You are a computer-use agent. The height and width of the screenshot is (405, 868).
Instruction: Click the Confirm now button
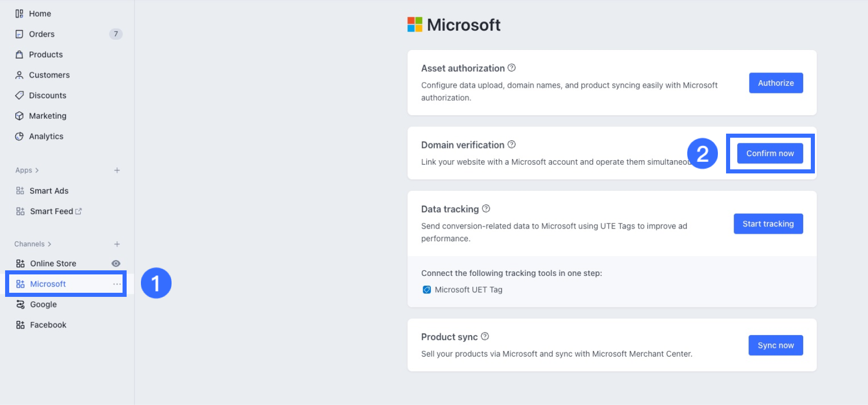[x=770, y=154]
